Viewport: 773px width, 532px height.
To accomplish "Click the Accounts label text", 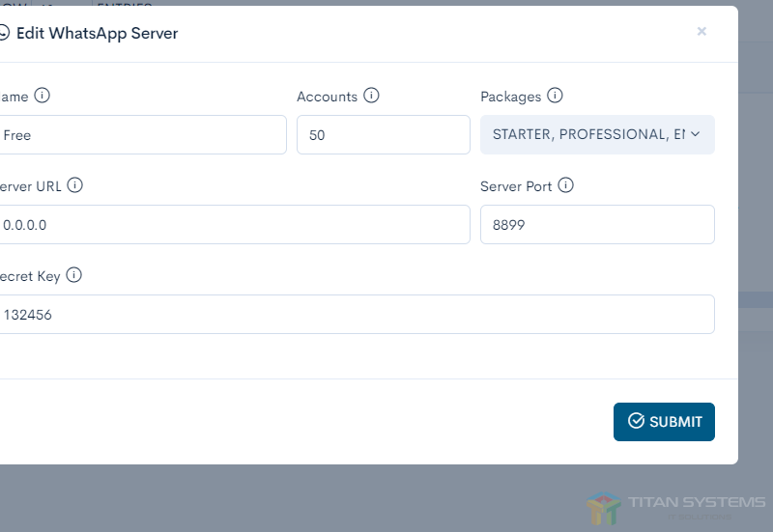I will [x=327, y=97].
